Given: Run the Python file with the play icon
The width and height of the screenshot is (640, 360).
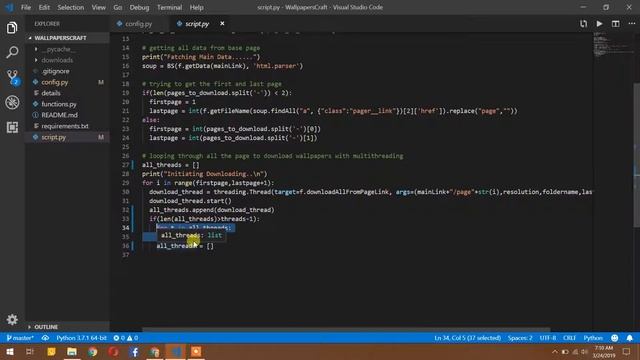Looking at the screenshot, I should 599,24.
